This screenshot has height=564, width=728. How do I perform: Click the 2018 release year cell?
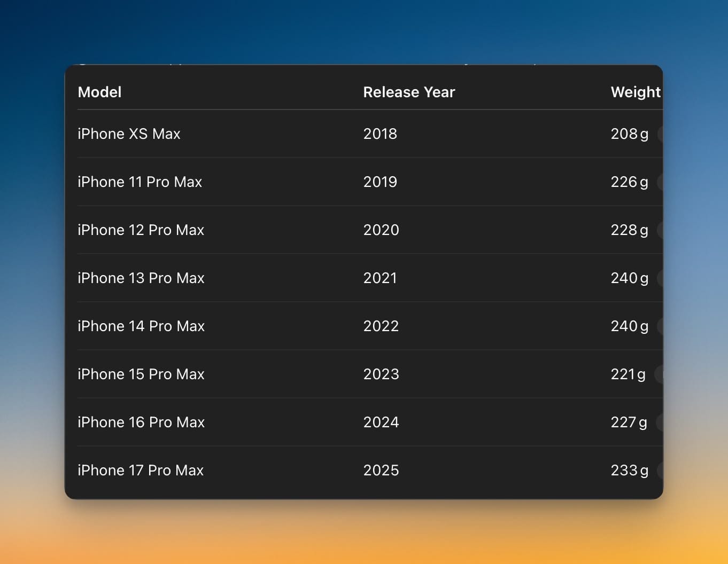pos(380,134)
